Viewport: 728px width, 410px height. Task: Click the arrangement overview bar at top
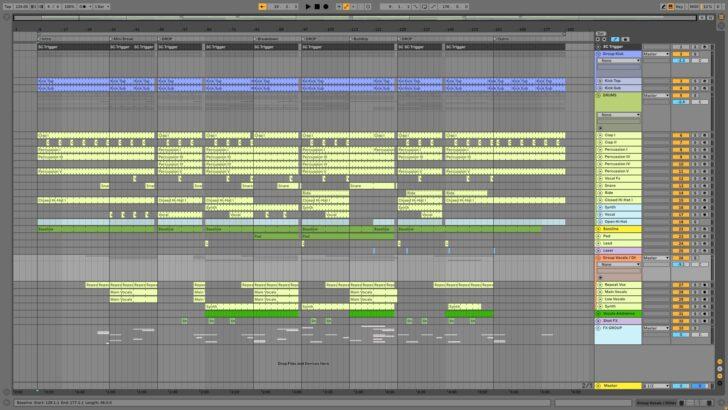(x=300, y=17)
